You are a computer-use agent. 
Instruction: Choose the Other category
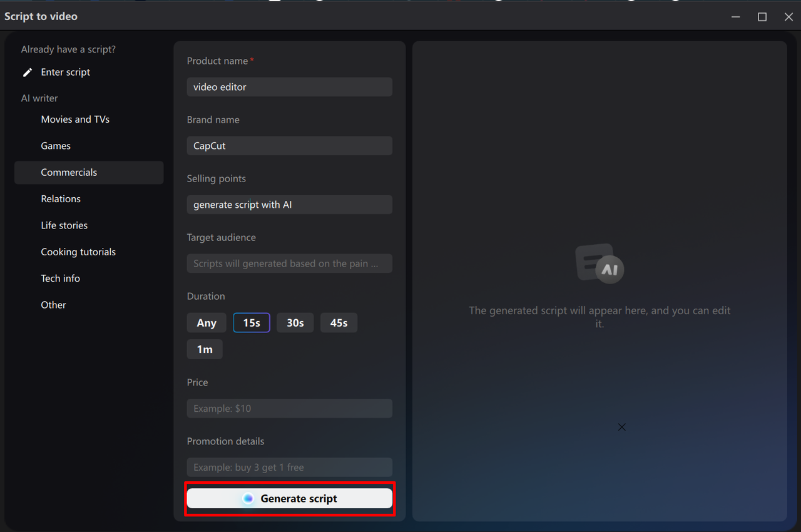[x=53, y=305]
